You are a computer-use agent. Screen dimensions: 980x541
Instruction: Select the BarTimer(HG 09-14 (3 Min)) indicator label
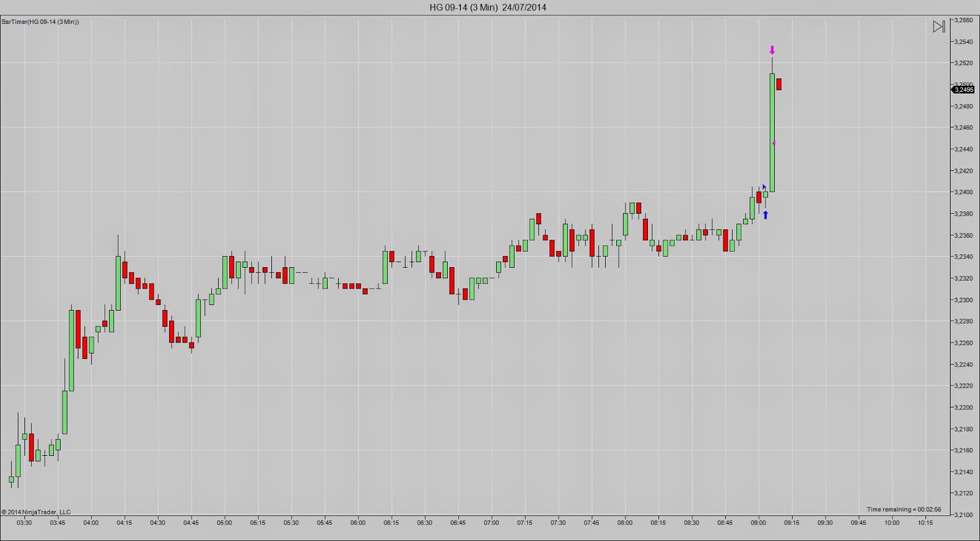tap(40, 21)
